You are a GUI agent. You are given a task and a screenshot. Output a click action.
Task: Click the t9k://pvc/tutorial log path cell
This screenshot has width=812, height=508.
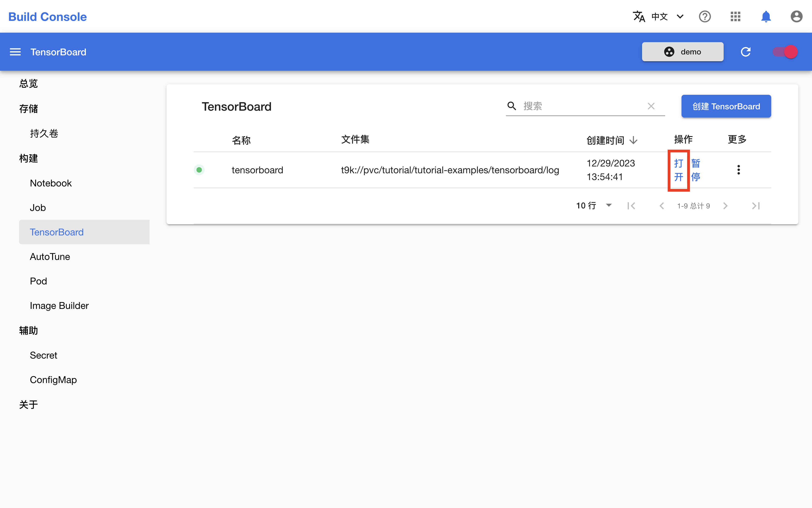tap(450, 170)
